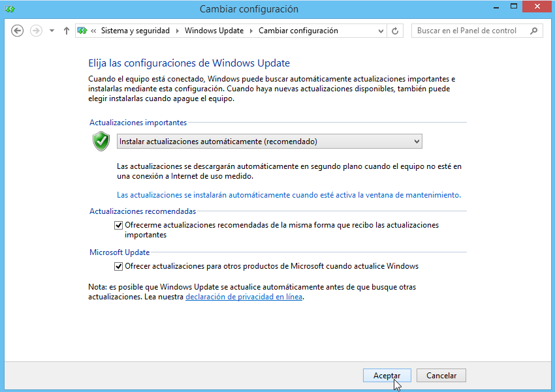Open the recent locations dropdown arrow
555x392 pixels.
click(52, 31)
